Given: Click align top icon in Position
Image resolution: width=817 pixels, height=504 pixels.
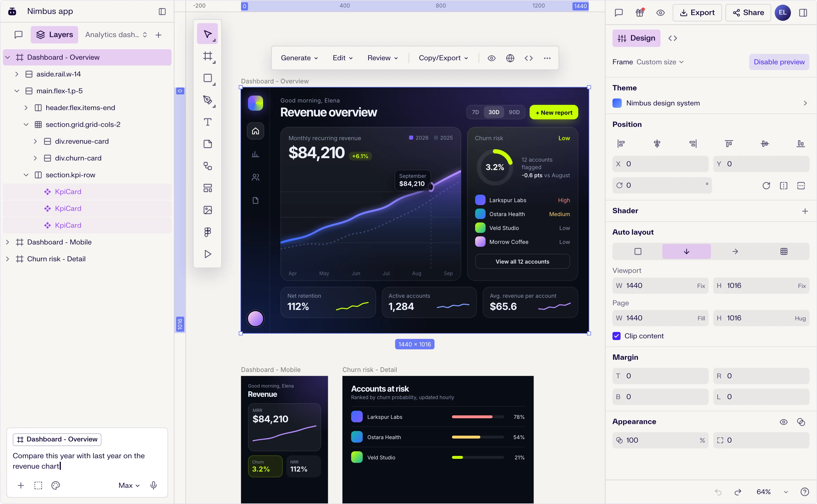Looking at the screenshot, I should click(729, 144).
